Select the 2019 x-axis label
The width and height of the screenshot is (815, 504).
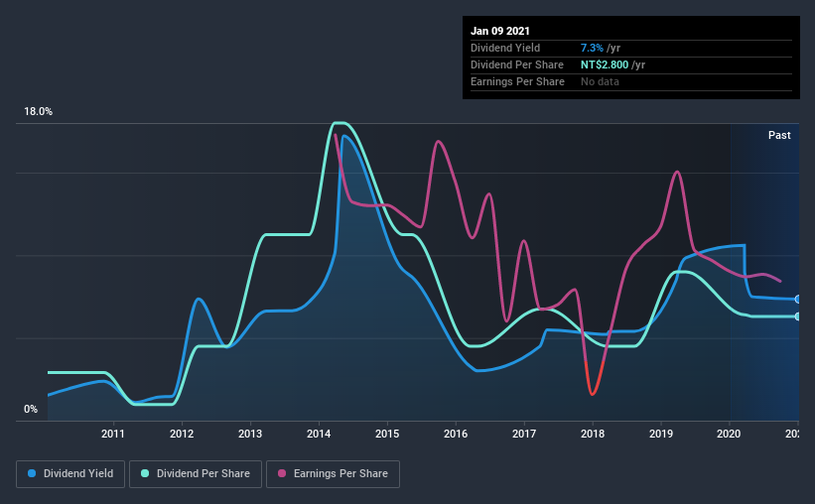(661, 434)
